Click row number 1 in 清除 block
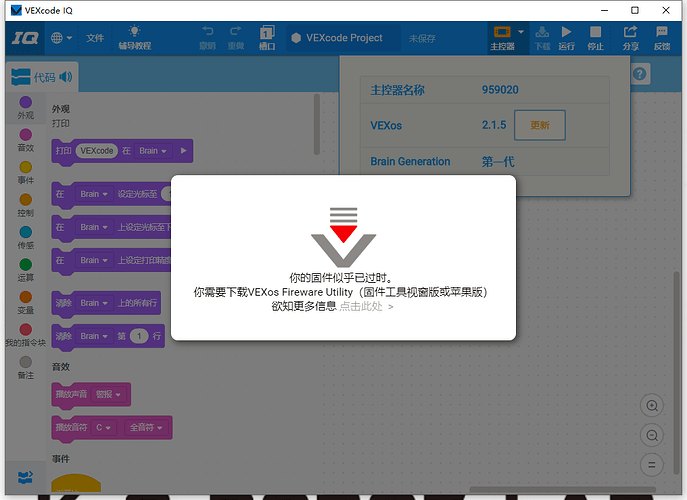Image resolution: width=687 pixels, height=500 pixels. coord(139,336)
